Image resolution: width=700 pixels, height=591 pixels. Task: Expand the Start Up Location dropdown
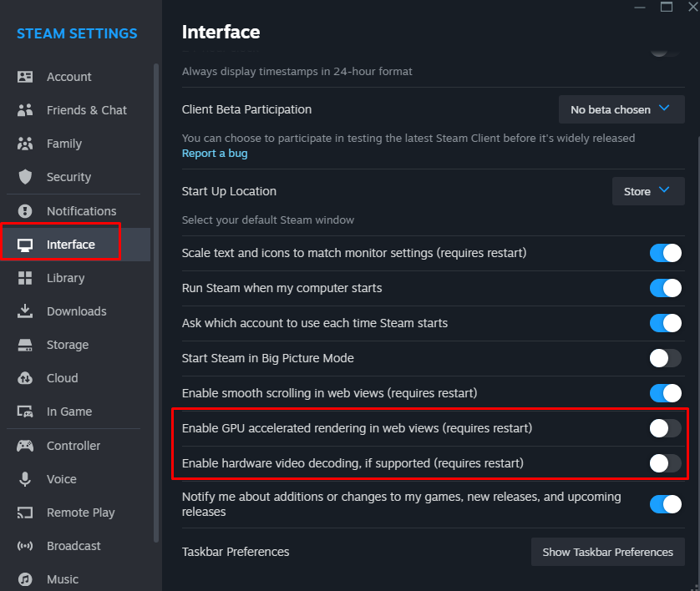(x=648, y=191)
